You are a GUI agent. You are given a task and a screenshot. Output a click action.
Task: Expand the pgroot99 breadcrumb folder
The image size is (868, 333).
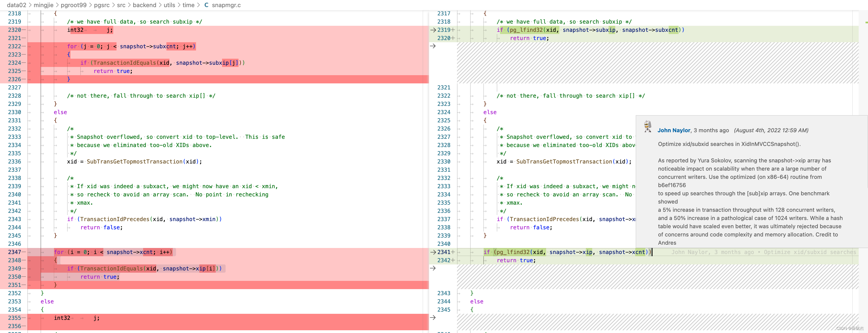[73, 5]
